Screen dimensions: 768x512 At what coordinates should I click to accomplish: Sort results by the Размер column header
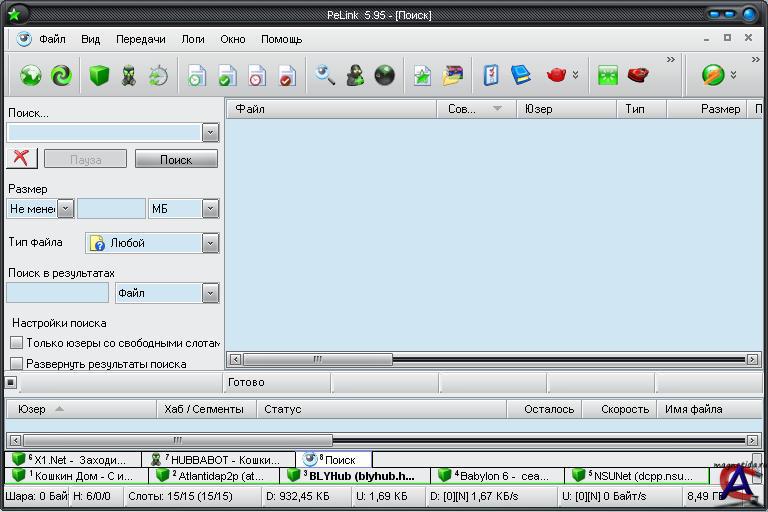tap(720, 109)
